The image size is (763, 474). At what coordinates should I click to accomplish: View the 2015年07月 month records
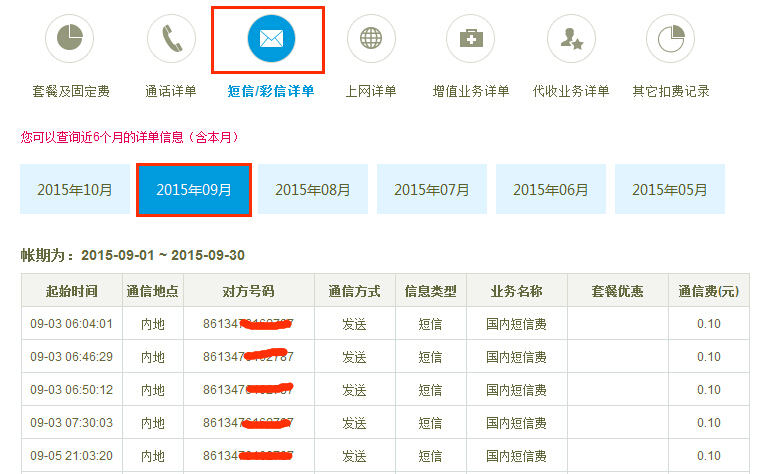(432, 189)
